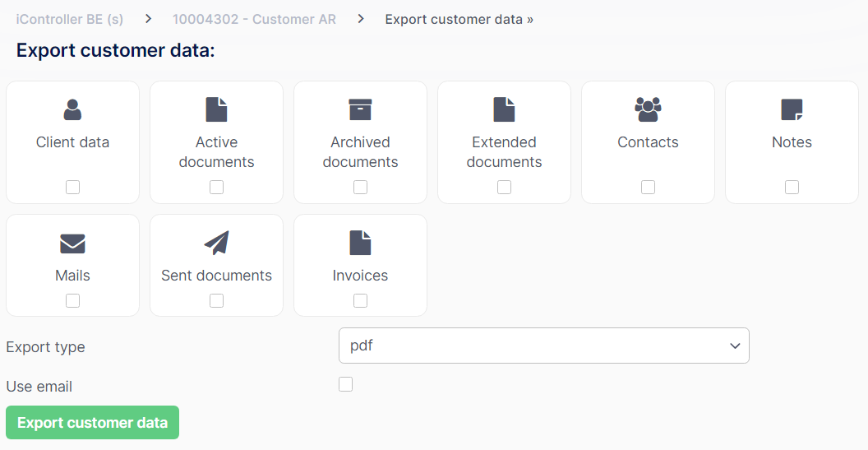This screenshot has height=450, width=868.
Task: Click the Client data person icon
Action: (x=72, y=109)
